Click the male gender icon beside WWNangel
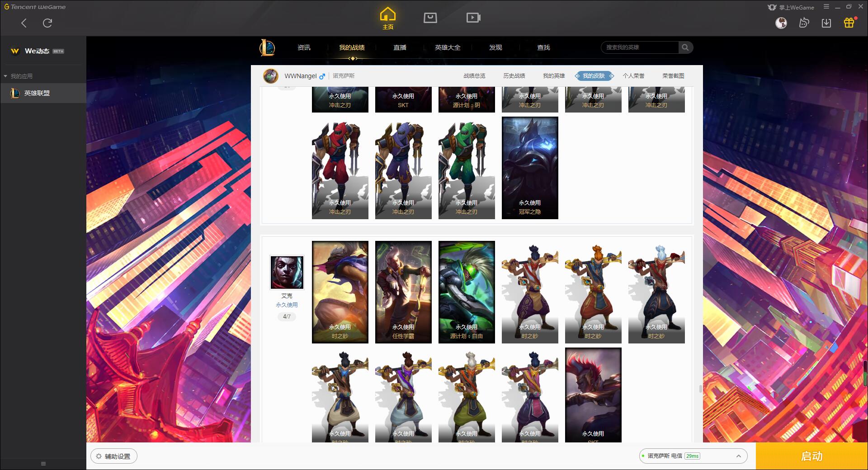 [x=322, y=76]
